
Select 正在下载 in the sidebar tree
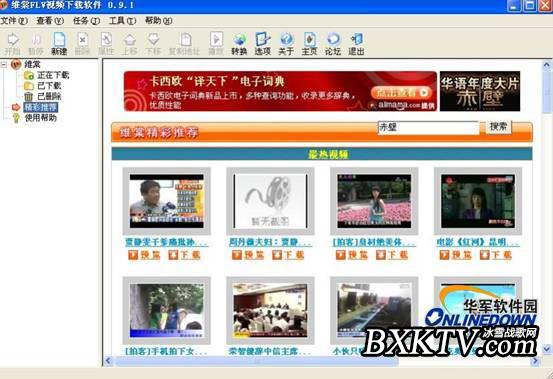[x=53, y=75]
